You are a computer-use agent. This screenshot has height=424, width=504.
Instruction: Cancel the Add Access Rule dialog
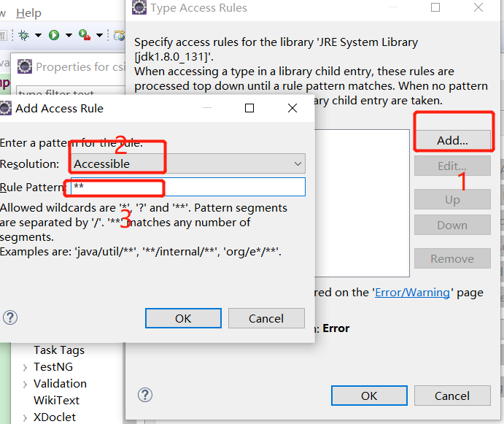pos(266,318)
